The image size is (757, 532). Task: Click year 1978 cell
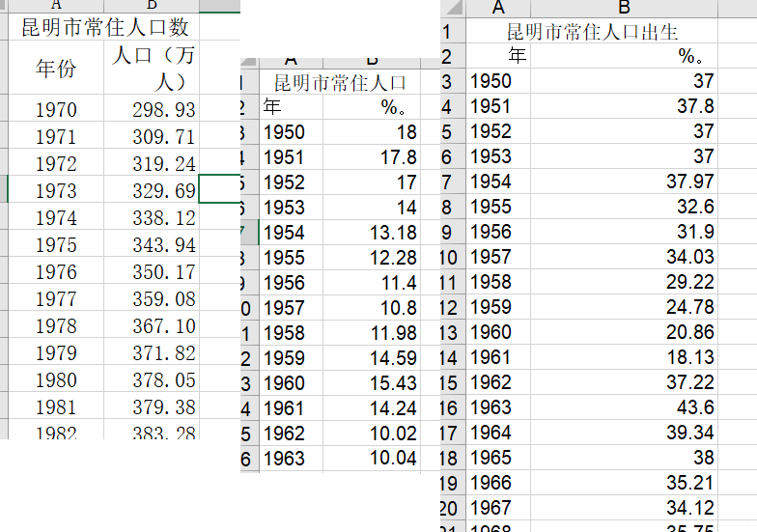[56, 324]
